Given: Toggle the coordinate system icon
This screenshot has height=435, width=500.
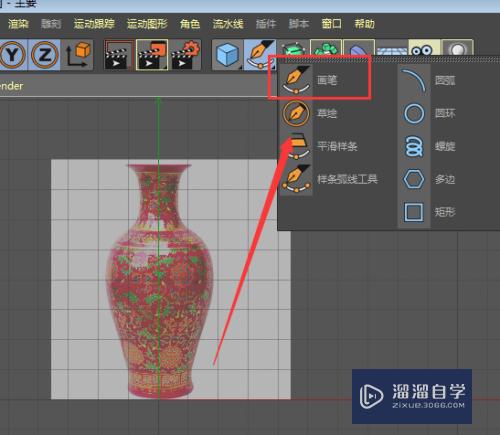Looking at the screenshot, I should pyautogui.click(x=78, y=55).
